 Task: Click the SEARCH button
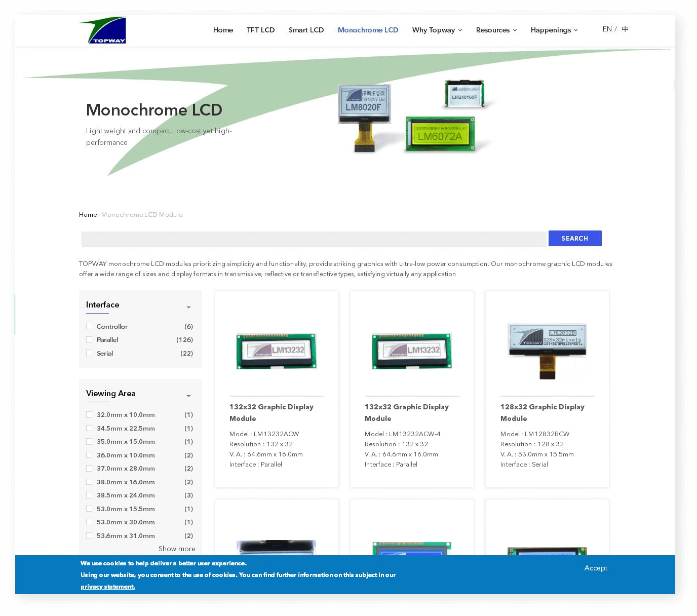575,239
